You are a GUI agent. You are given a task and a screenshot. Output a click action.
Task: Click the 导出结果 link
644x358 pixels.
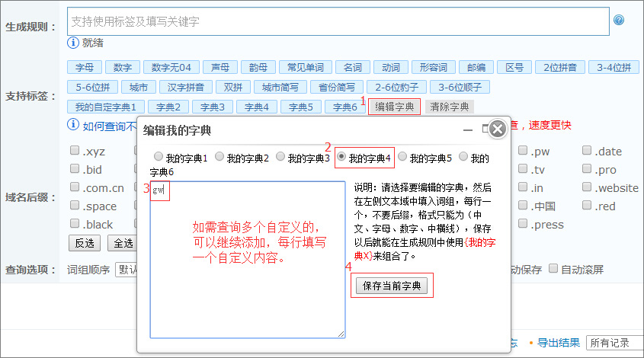pos(558,343)
